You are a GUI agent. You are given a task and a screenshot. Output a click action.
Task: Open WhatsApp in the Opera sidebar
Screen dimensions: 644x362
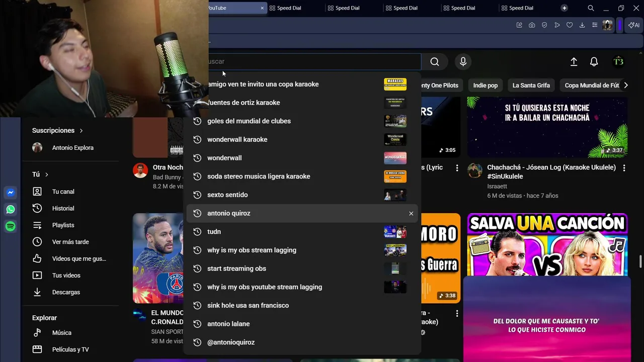point(11,210)
